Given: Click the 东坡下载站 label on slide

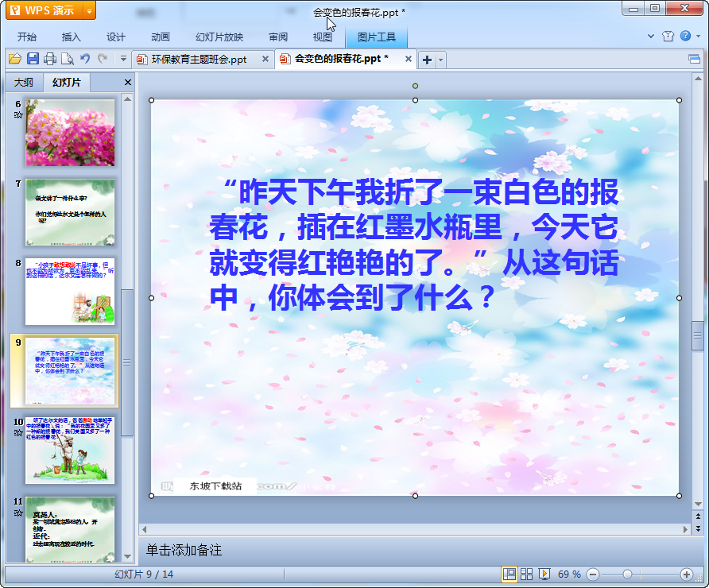Looking at the screenshot, I should point(215,485).
